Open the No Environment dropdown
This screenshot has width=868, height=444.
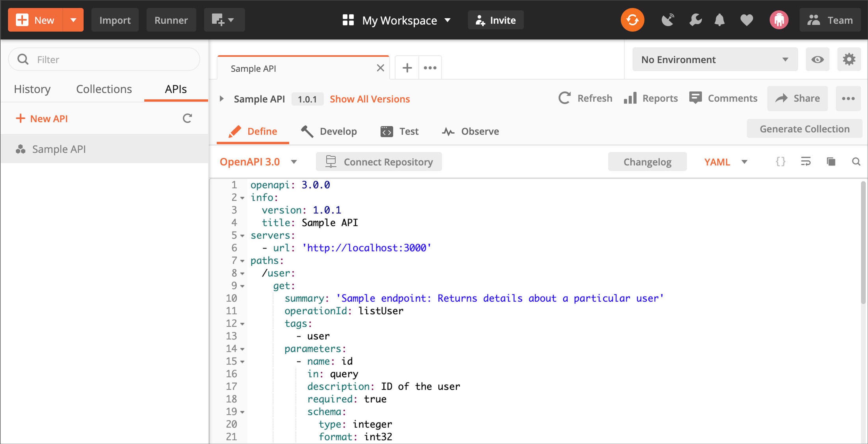point(715,59)
